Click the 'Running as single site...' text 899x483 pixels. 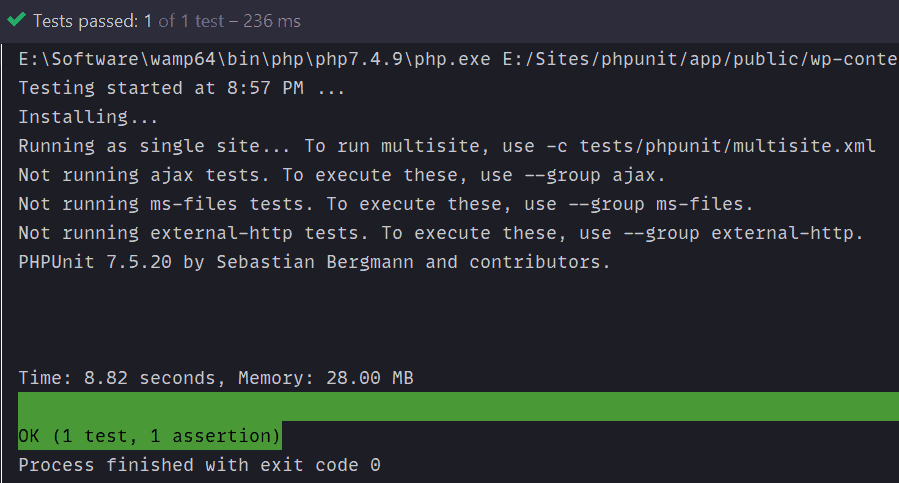pos(154,146)
